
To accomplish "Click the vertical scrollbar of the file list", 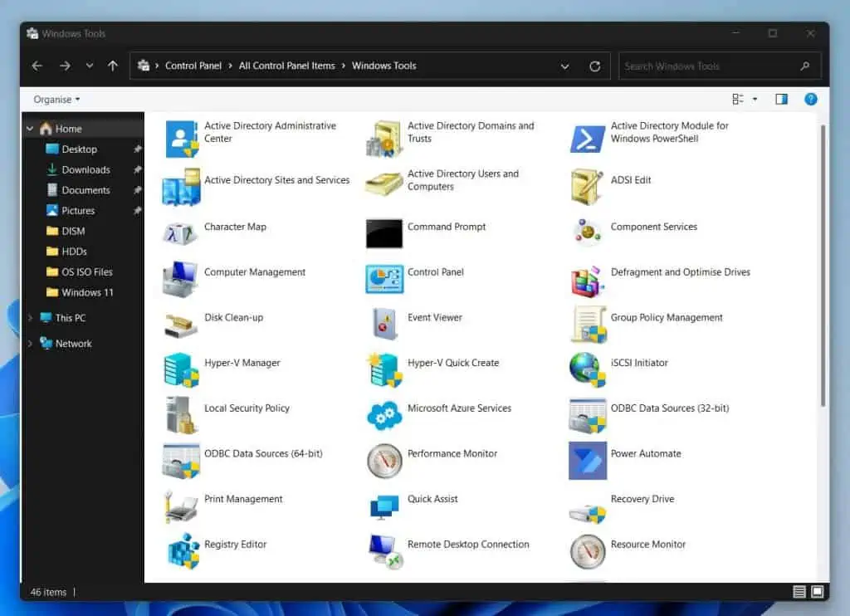I will pyautogui.click(x=823, y=266).
